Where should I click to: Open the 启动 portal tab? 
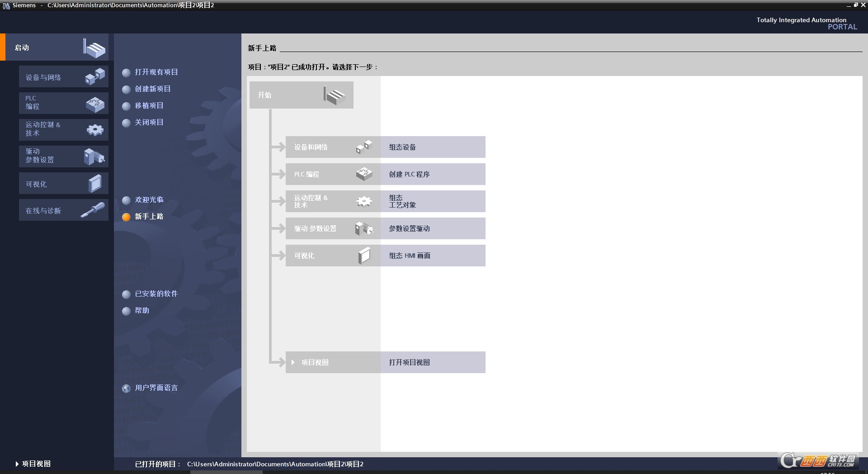point(54,47)
